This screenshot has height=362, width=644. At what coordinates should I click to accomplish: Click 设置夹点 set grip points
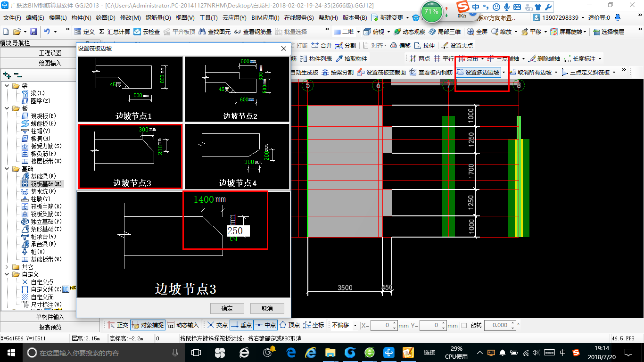tap(457, 45)
